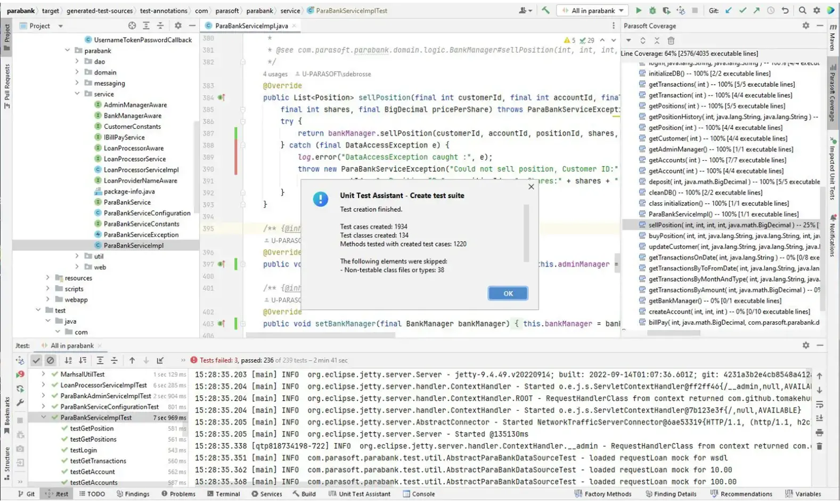
Task: Toggle the Structure side panel
Action: pos(6,464)
